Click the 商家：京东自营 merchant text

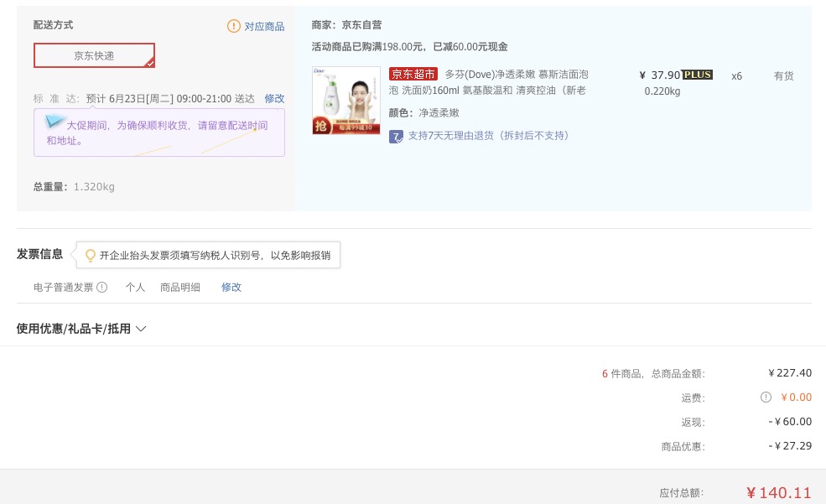click(x=346, y=25)
